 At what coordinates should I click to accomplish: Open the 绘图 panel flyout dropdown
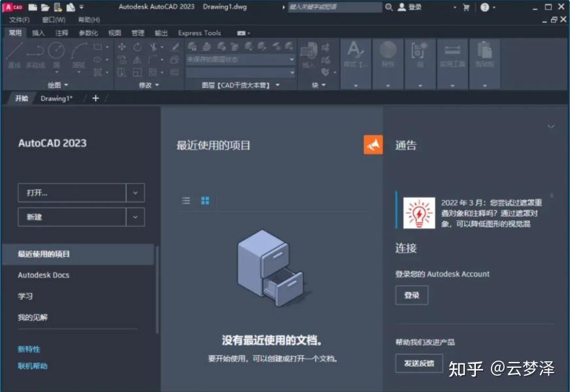[x=67, y=84]
